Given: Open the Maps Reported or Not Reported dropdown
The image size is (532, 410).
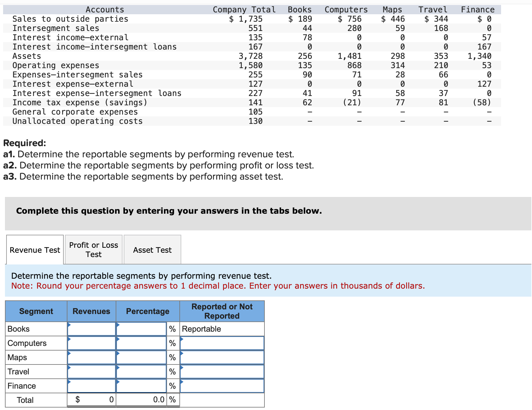Looking at the screenshot, I should [221, 357].
